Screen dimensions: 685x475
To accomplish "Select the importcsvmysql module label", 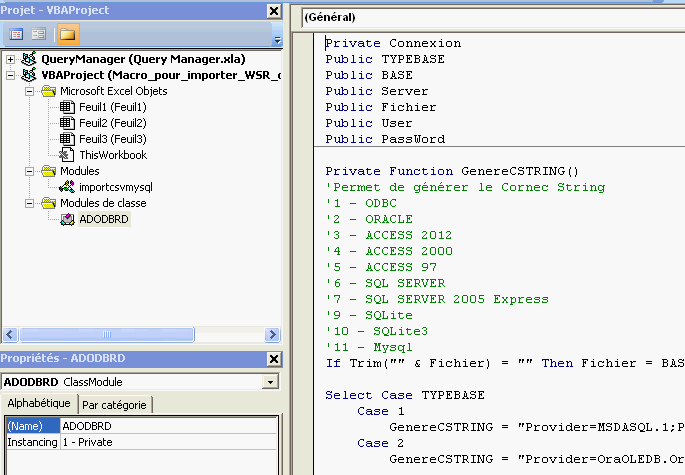I will click(x=116, y=187).
